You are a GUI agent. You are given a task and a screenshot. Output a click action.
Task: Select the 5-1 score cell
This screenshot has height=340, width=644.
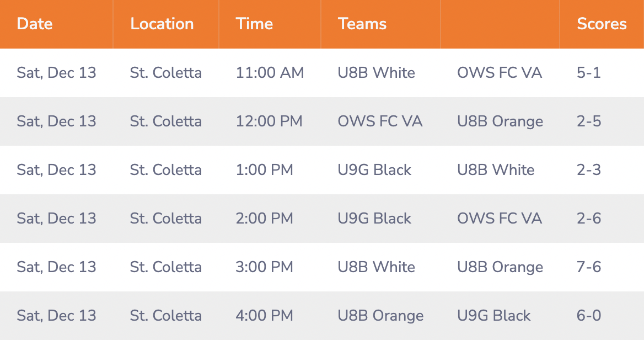click(x=588, y=73)
